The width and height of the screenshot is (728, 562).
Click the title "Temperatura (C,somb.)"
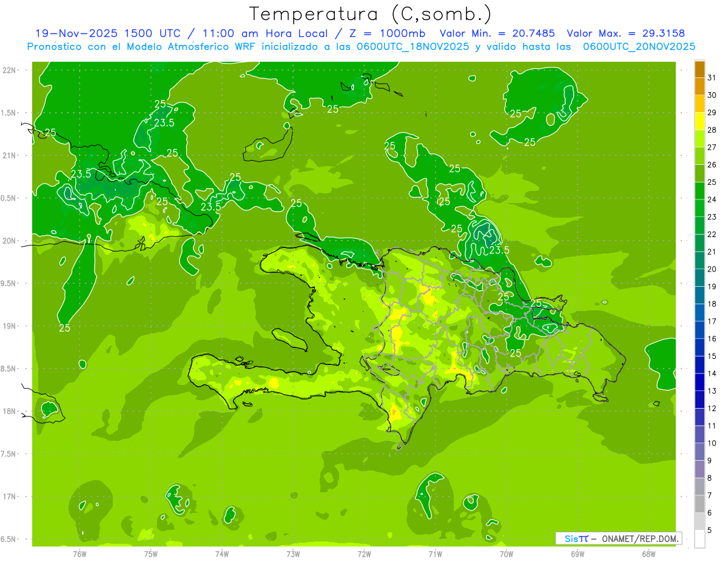(371, 14)
